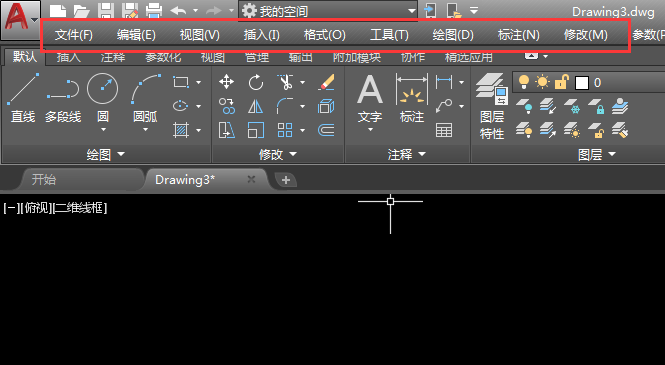Open the 修改(M) menu

[x=586, y=35]
